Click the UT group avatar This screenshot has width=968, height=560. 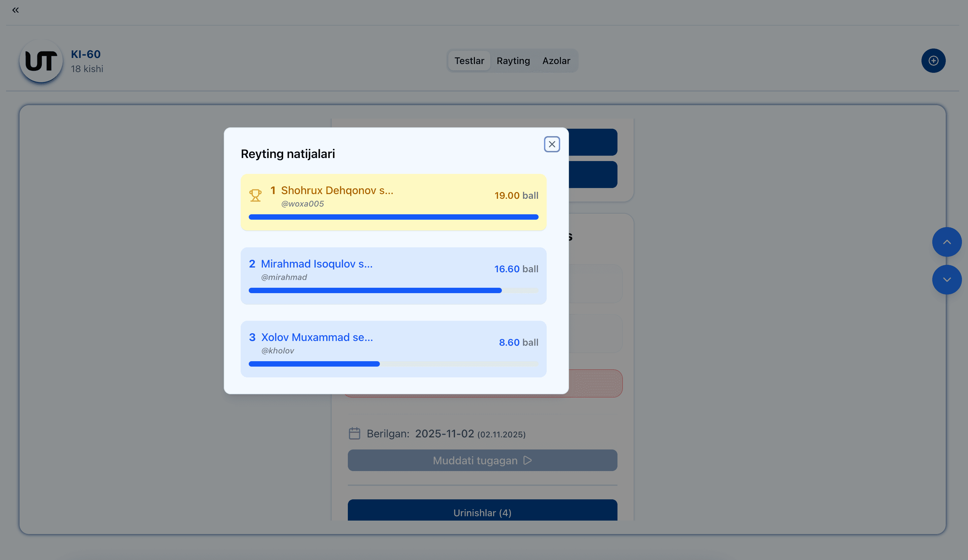[41, 61]
